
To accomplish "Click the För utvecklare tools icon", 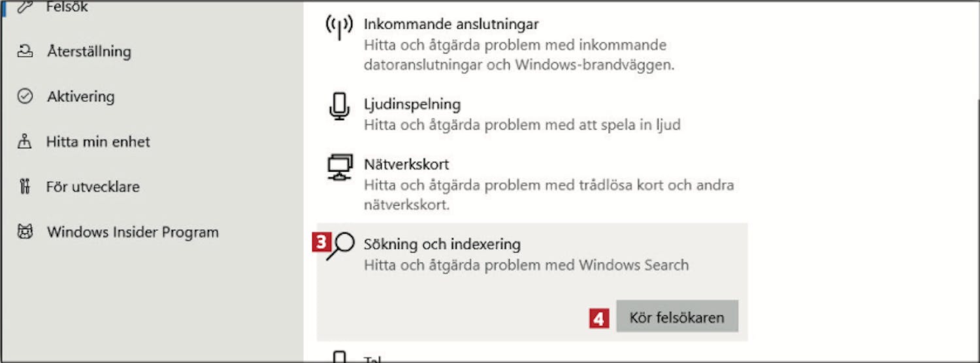I will coord(25,187).
